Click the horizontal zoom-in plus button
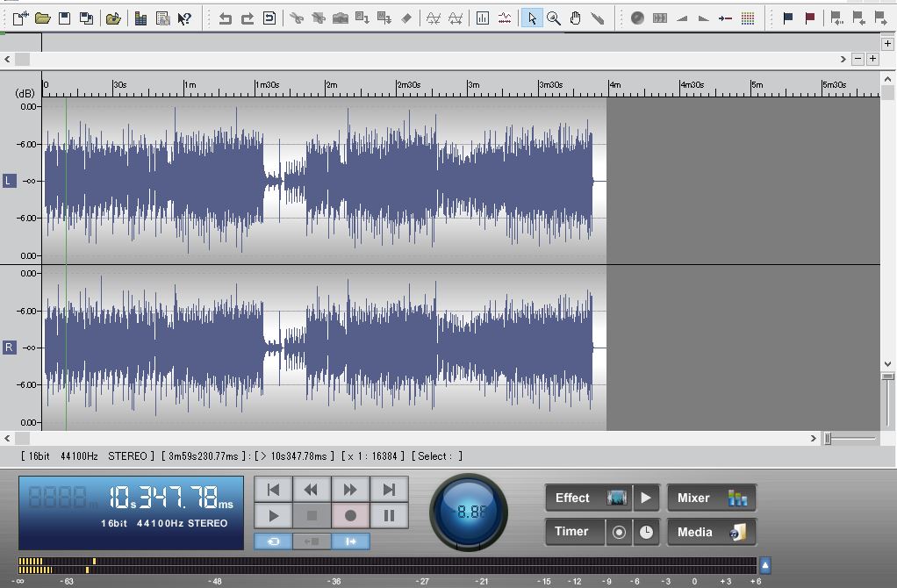The image size is (897, 588). pyautogui.click(x=872, y=58)
